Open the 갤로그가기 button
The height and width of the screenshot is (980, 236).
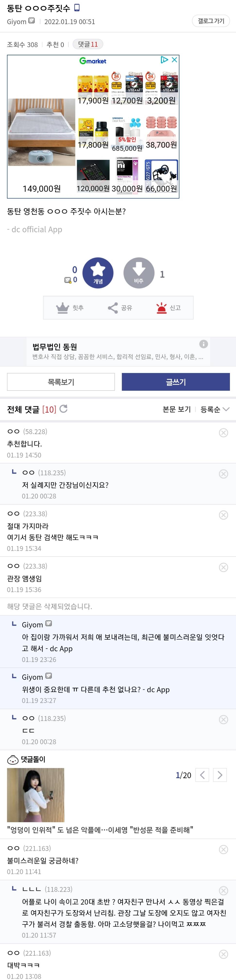[x=211, y=21]
